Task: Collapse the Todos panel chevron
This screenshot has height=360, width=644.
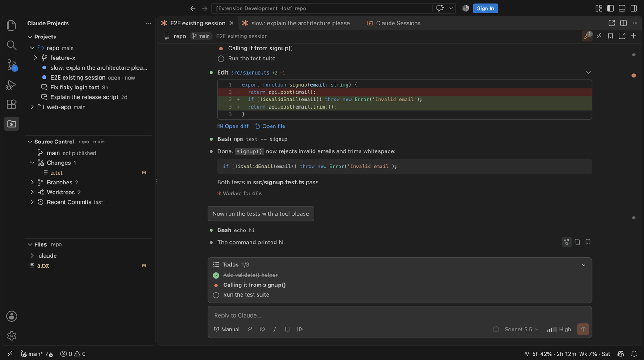Action: click(584, 265)
